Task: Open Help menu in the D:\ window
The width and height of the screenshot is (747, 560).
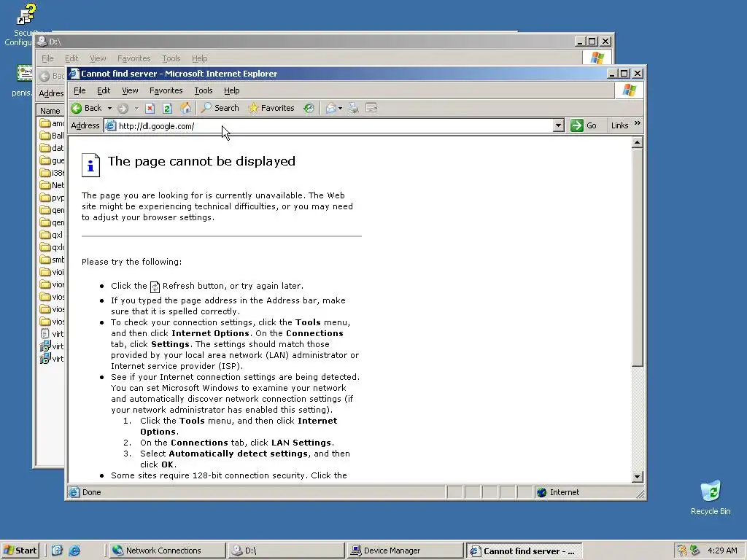Action: click(200, 58)
